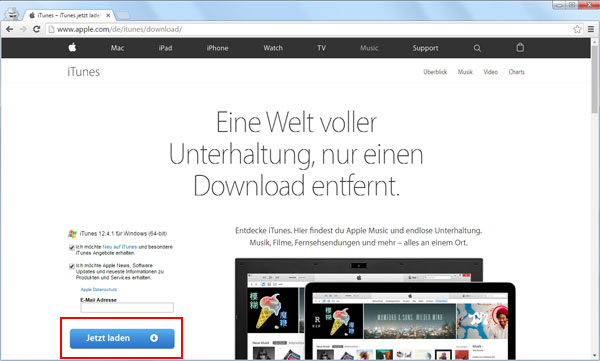Go to the Video section link
This screenshot has width=600, height=361.
(491, 72)
